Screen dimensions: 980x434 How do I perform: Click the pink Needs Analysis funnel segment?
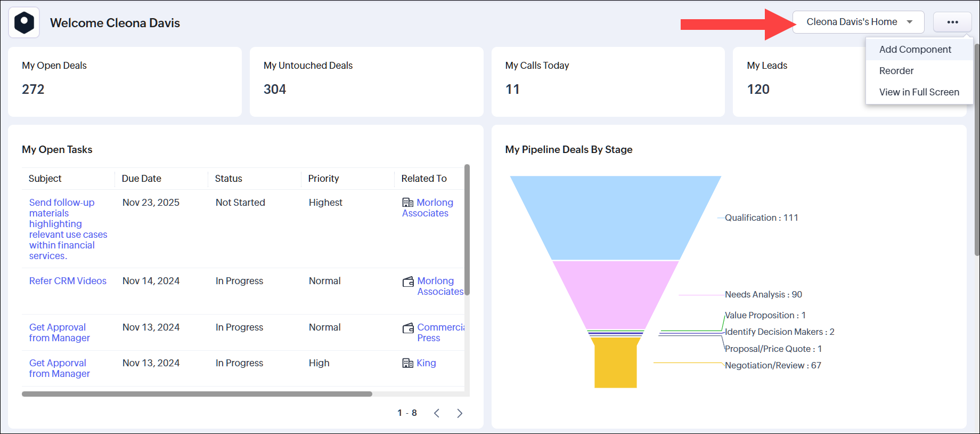(x=615, y=294)
